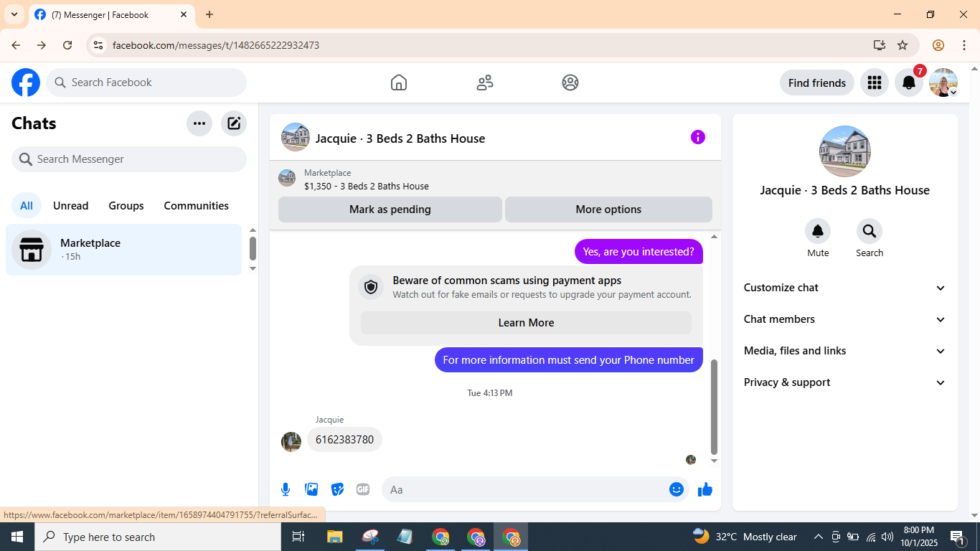980x551 pixels.
Task: Click message asking for Phone number
Action: coord(569,360)
